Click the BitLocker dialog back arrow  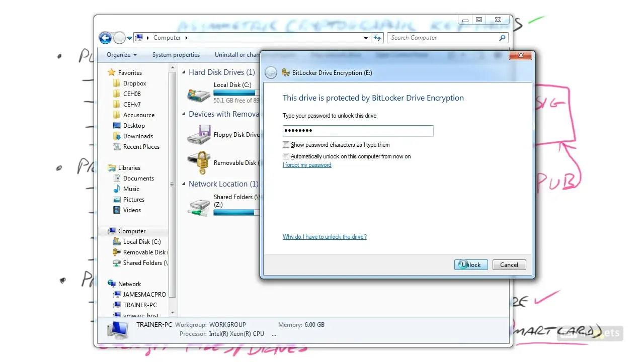(271, 72)
